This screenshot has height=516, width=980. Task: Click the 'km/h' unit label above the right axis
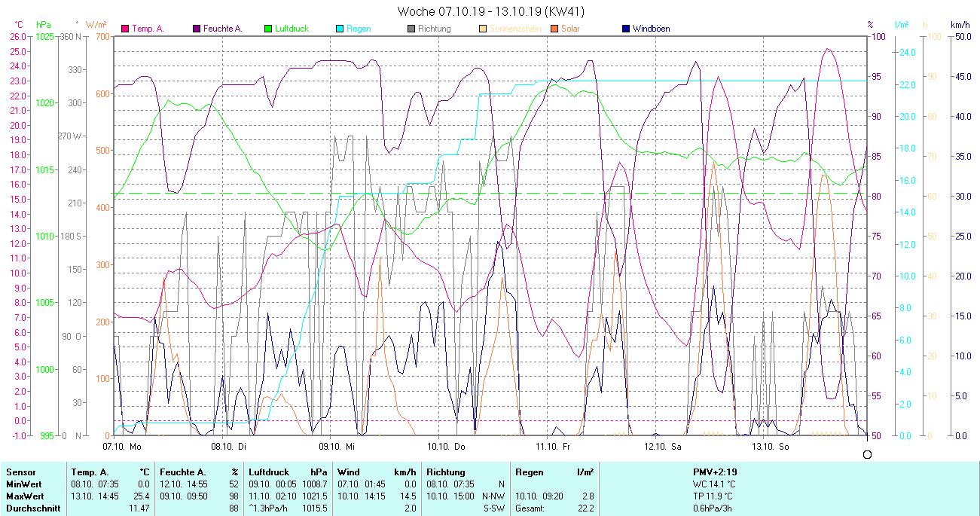960,25
